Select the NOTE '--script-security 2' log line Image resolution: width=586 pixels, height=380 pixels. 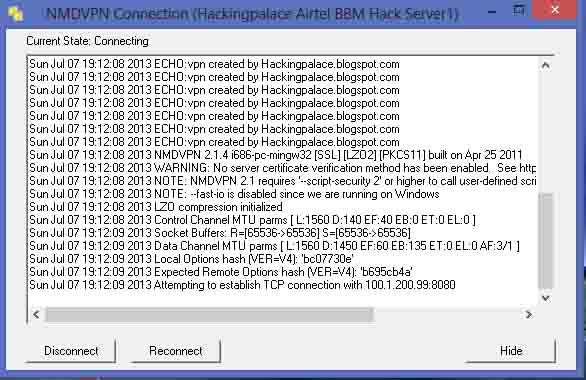coord(283,181)
